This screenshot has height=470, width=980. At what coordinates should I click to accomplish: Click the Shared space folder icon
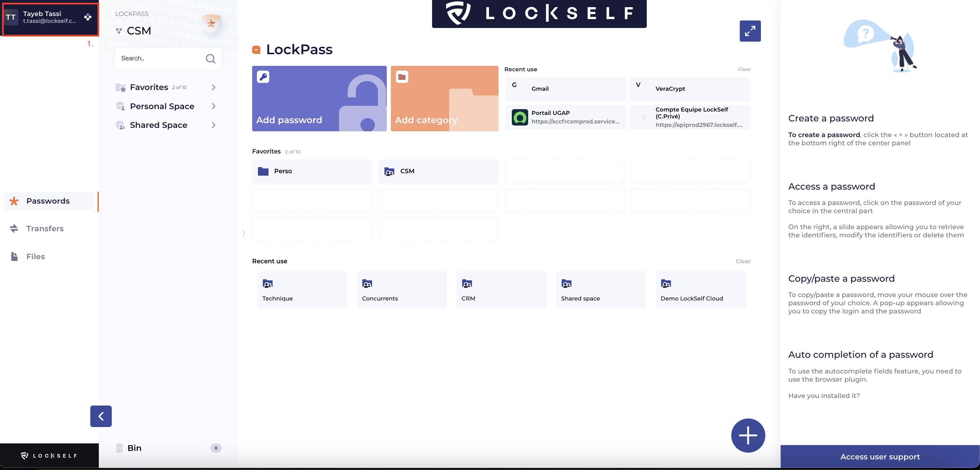point(566,284)
